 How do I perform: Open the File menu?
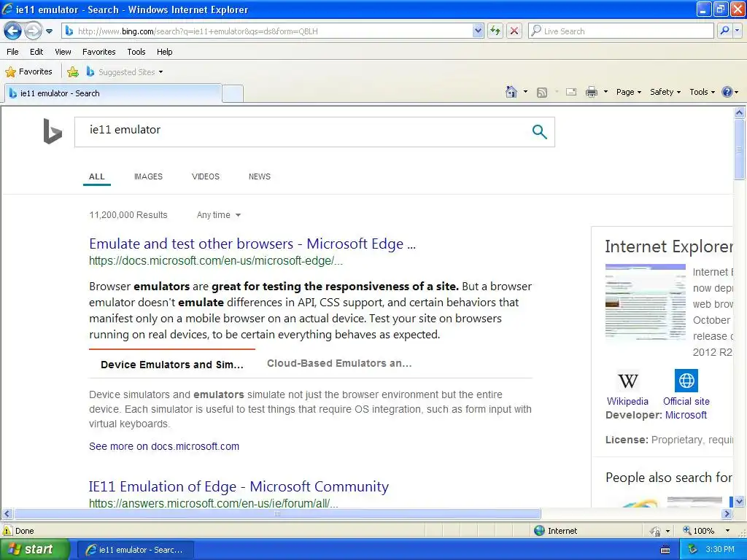[13, 52]
